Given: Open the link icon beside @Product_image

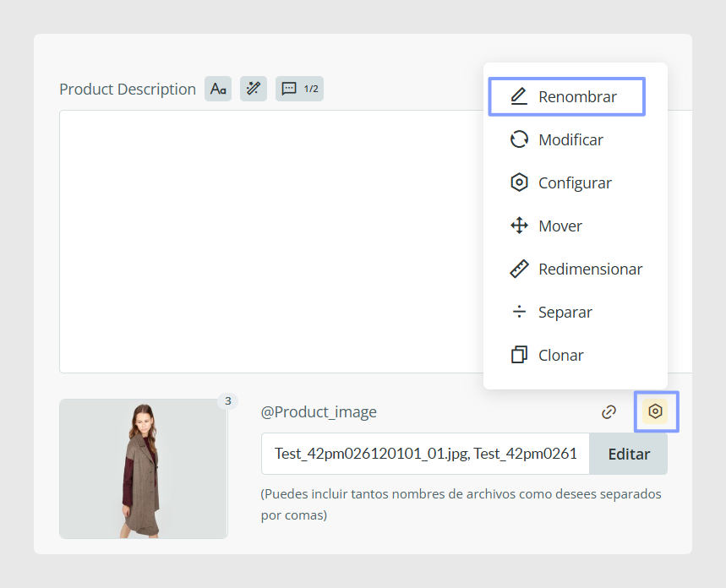Looking at the screenshot, I should [x=609, y=411].
